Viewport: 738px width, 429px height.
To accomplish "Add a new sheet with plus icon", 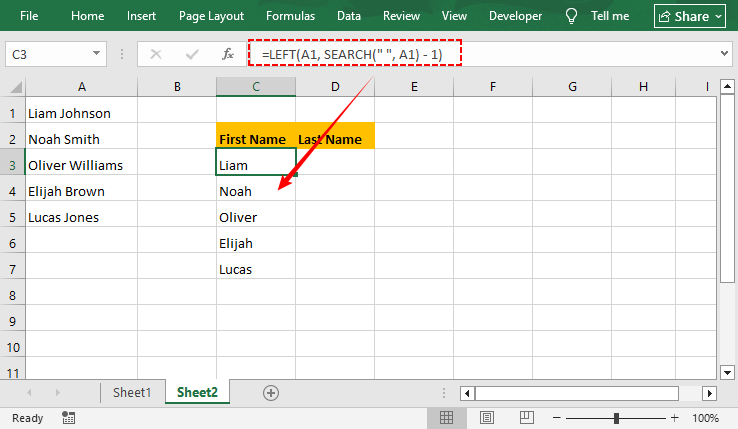I will (271, 393).
